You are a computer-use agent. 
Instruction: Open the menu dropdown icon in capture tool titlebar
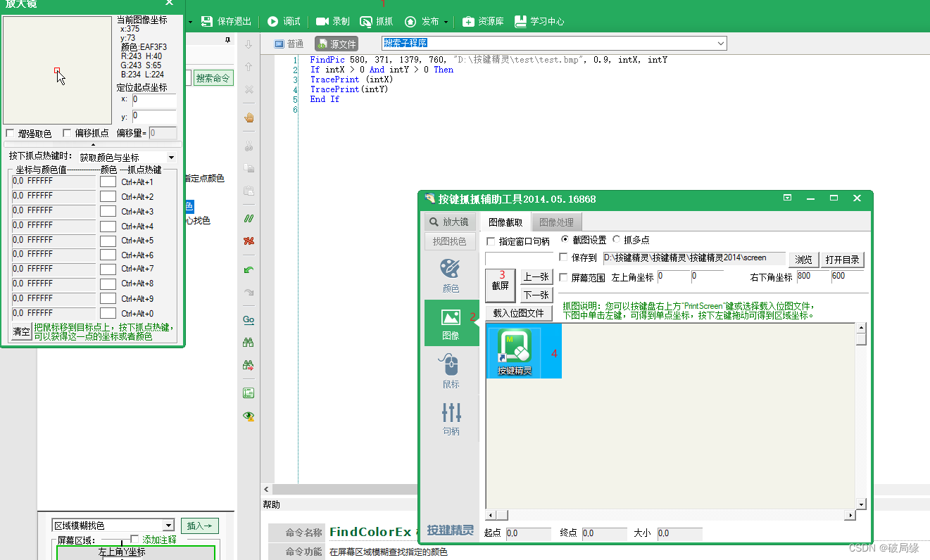(788, 198)
